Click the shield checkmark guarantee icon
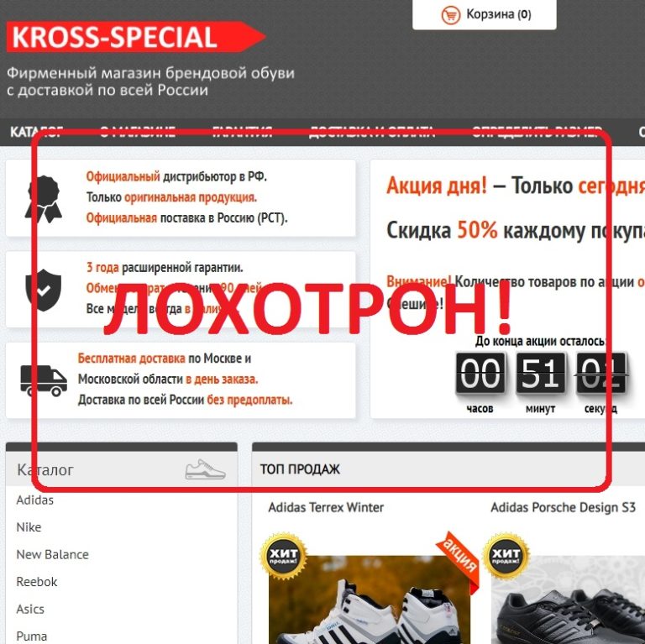The image size is (645, 644). coord(43,290)
